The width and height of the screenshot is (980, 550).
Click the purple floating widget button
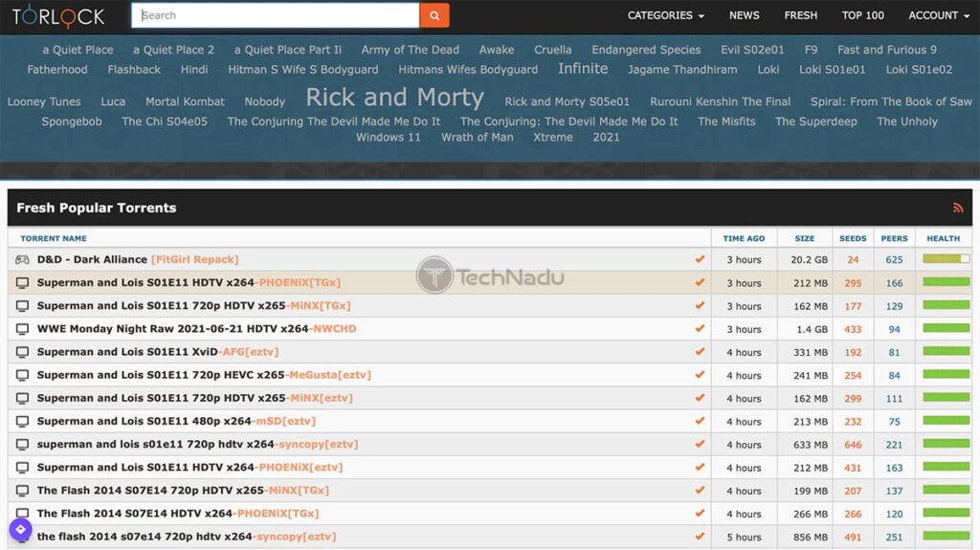[x=21, y=529]
